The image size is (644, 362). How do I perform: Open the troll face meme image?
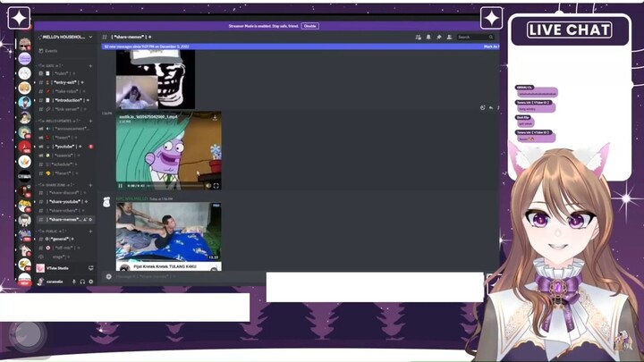tap(156, 80)
